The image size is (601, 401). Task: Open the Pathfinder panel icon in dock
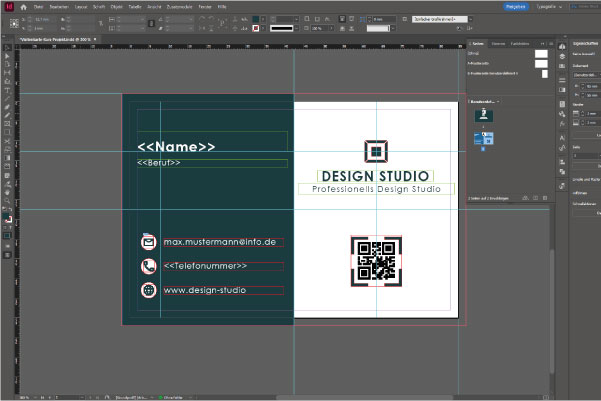point(562,172)
